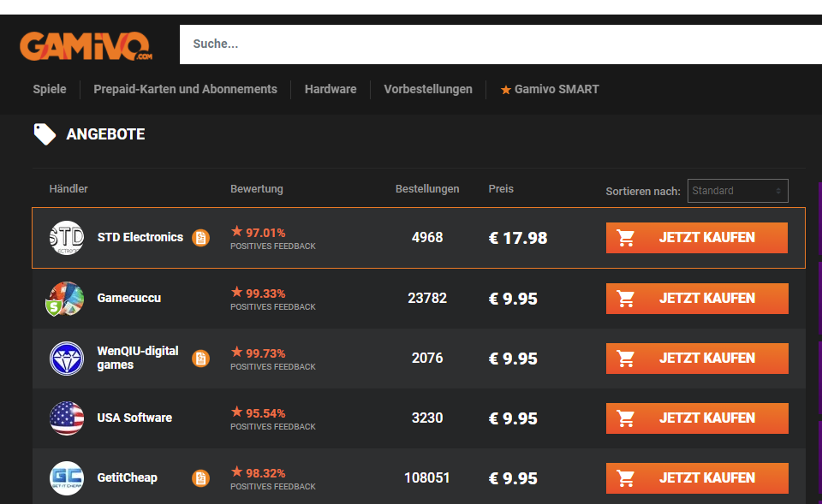822x504 pixels.
Task: Click the Angebote price tag icon
Action: 45,134
